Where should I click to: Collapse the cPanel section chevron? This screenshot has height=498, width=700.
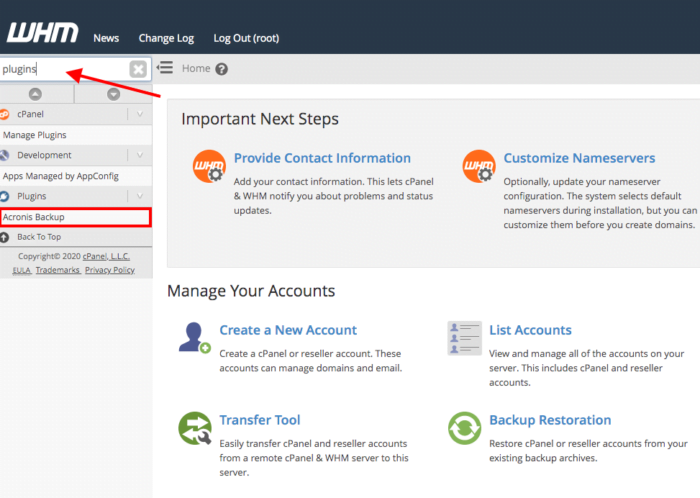(140, 114)
